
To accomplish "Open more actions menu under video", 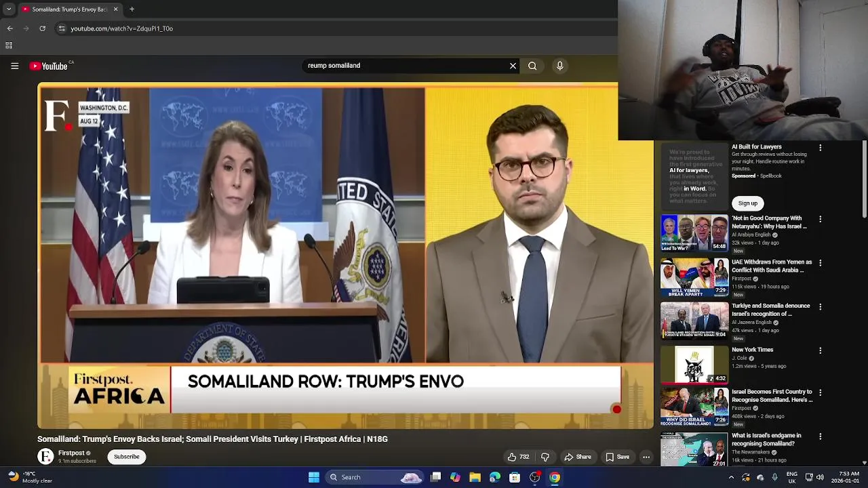I will coord(646,457).
